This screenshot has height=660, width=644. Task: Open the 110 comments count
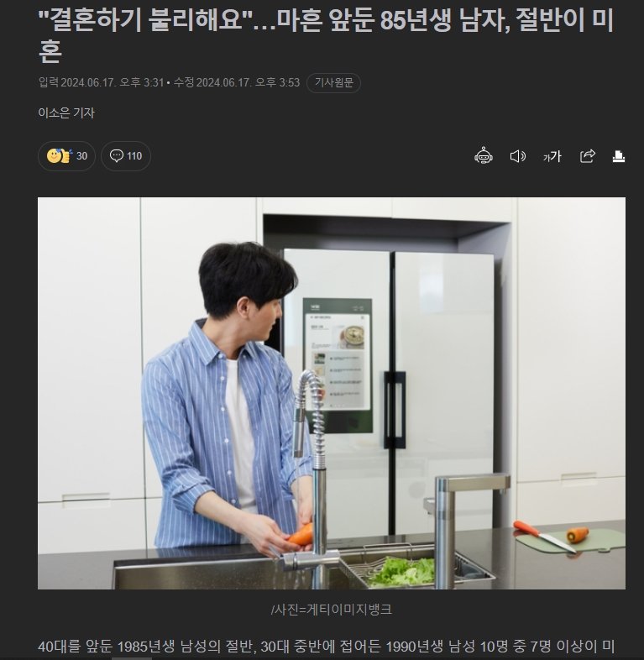[134, 156]
